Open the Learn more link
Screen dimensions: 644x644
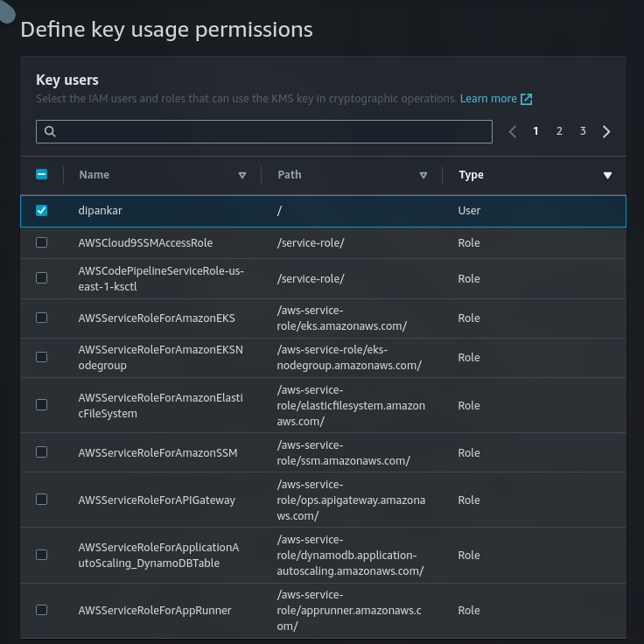point(488,99)
